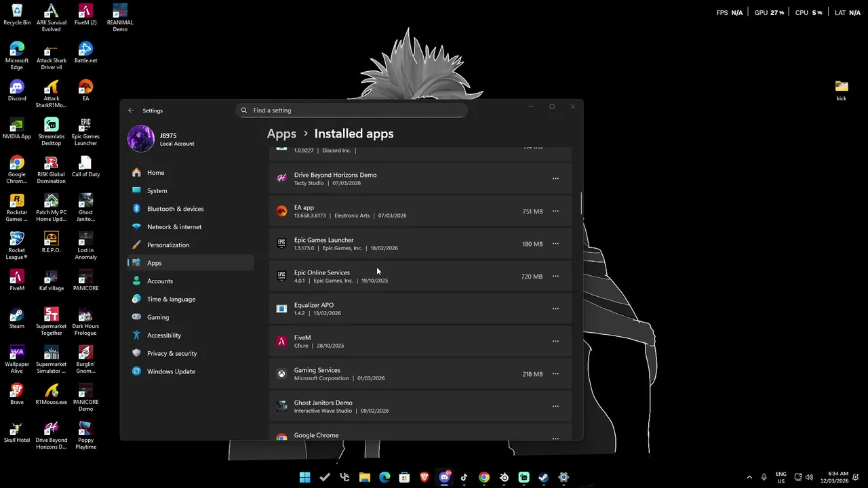Select the Battle.net desktop shortcut
This screenshot has width=868, height=488.
point(85,53)
